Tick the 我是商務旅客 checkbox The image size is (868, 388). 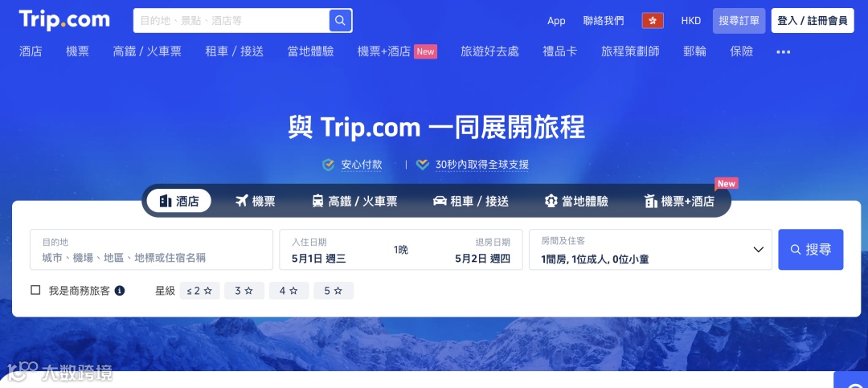point(36,290)
